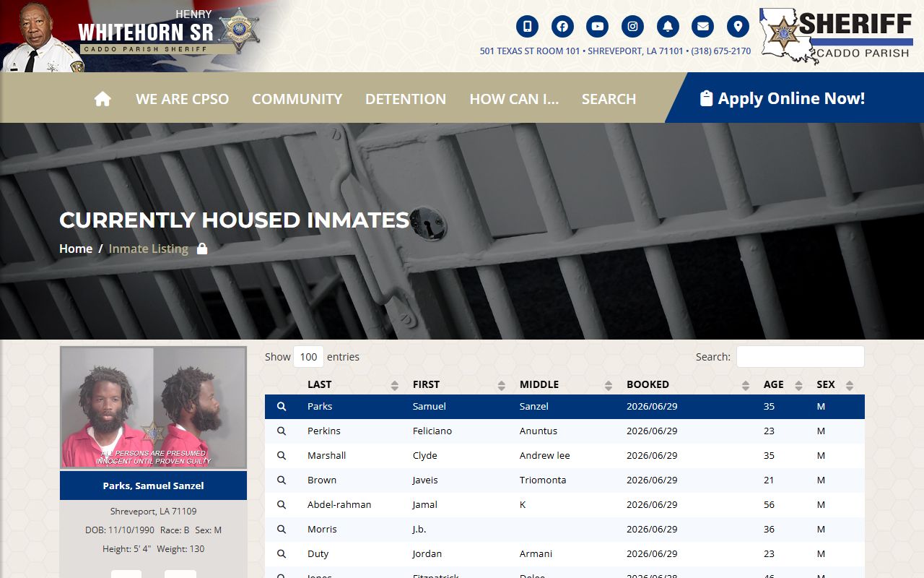The width and height of the screenshot is (924, 578).
Task: Open HOW CAN I... menu
Action: pyautogui.click(x=514, y=99)
